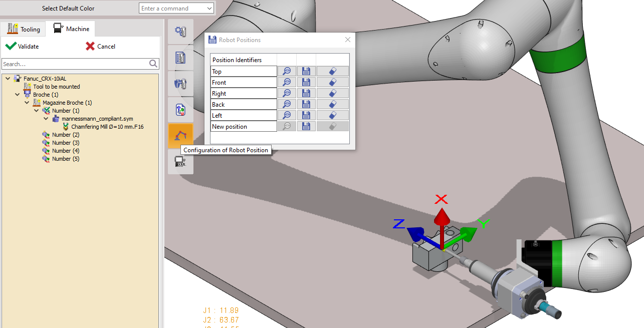Image resolution: width=644 pixels, height=328 pixels.
Task: Open the tool documentation panel icon
Action: pyautogui.click(x=180, y=57)
